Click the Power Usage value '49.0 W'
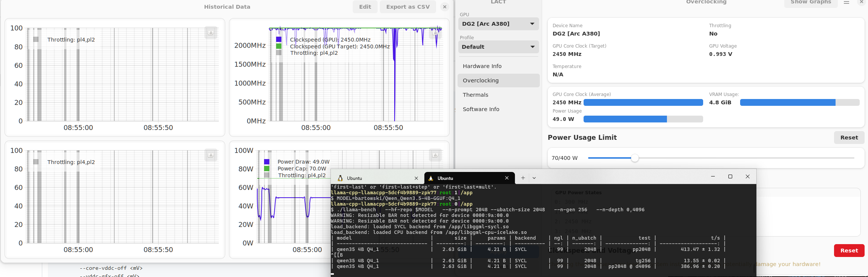868x277 pixels. coord(563,119)
